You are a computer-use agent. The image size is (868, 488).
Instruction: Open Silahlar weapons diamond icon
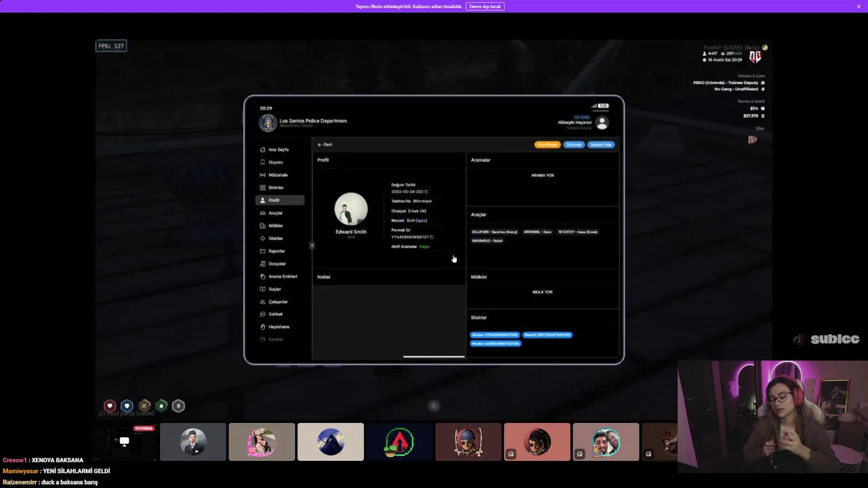tap(262, 239)
